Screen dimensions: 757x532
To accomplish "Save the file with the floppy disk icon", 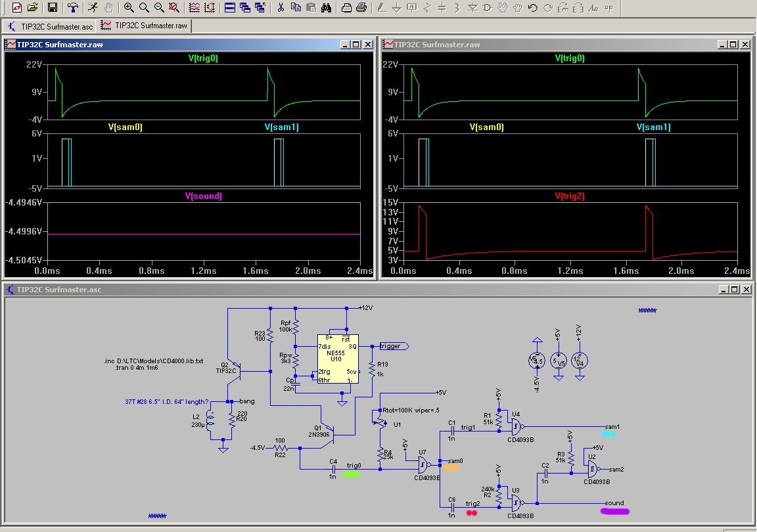I will 53,8.
